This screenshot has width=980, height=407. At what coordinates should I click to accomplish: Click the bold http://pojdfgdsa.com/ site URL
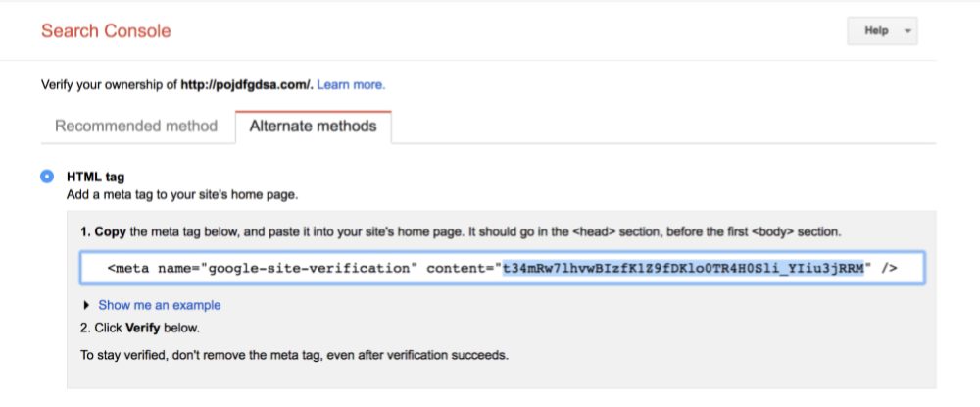coord(246,85)
